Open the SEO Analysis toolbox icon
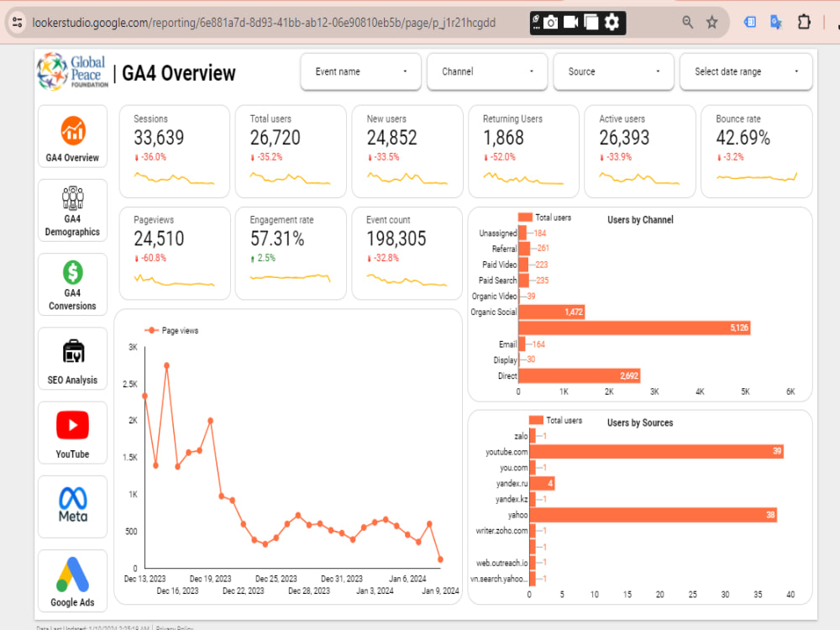Image resolution: width=840 pixels, height=630 pixels. 73,351
